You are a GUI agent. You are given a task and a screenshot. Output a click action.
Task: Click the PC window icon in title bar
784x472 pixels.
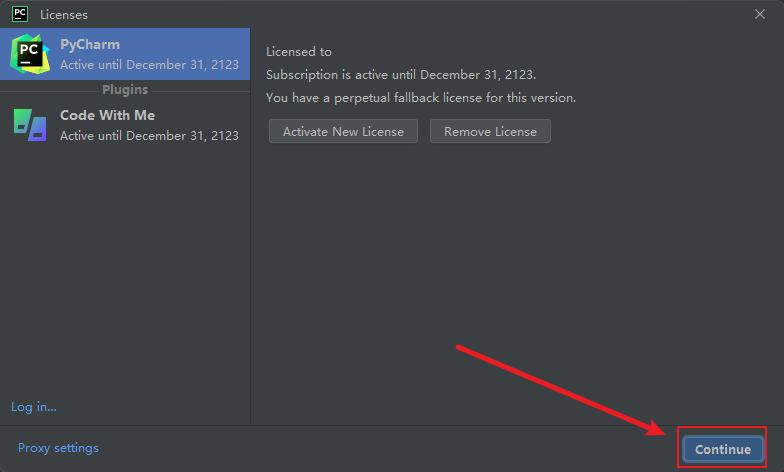[x=20, y=14]
